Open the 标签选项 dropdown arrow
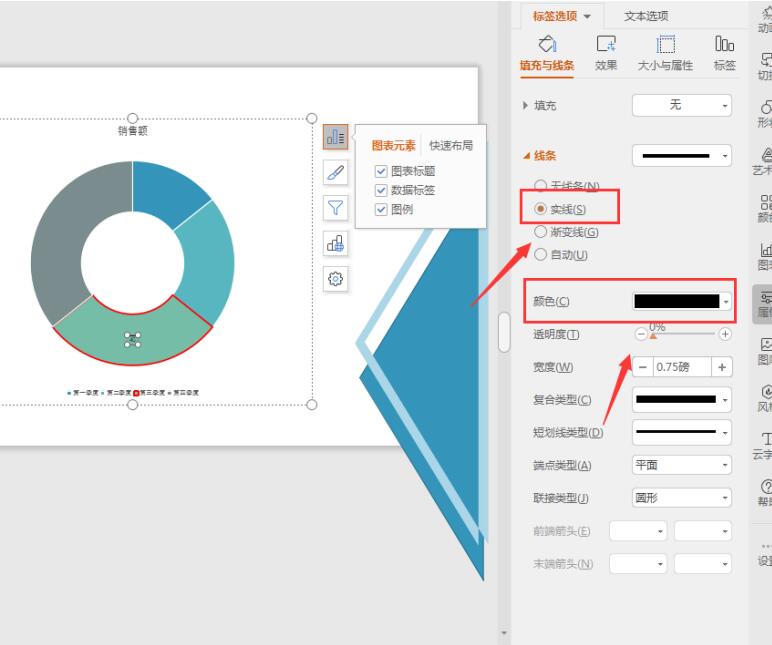772x645 pixels. tap(587, 17)
